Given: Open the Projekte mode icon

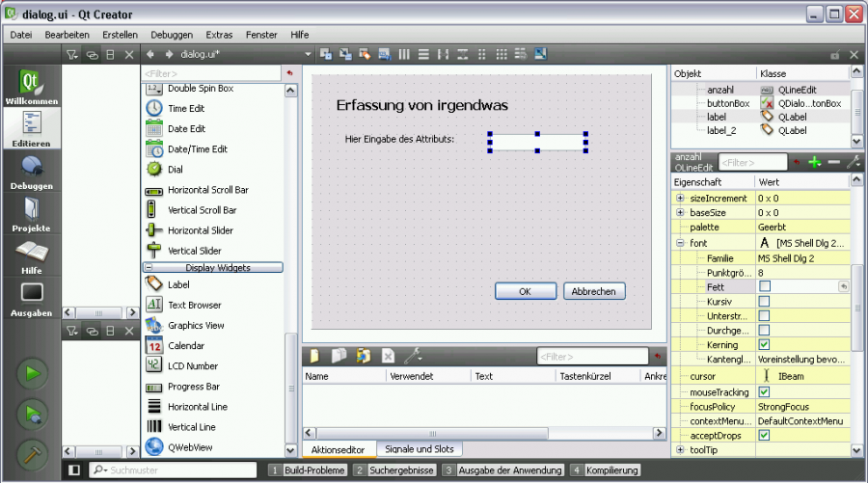Looking at the screenshot, I should pyautogui.click(x=32, y=212).
